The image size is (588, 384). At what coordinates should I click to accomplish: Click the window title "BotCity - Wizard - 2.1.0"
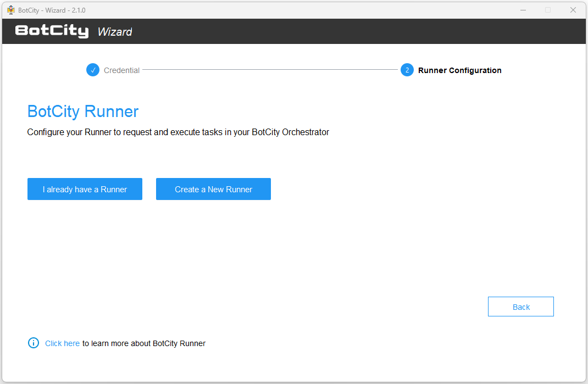pyautogui.click(x=52, y=10)
